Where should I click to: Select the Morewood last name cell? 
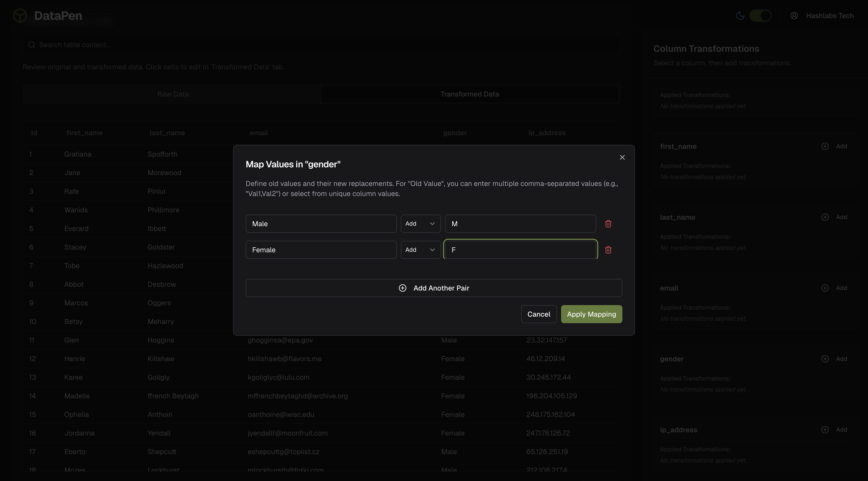point(165,173)
